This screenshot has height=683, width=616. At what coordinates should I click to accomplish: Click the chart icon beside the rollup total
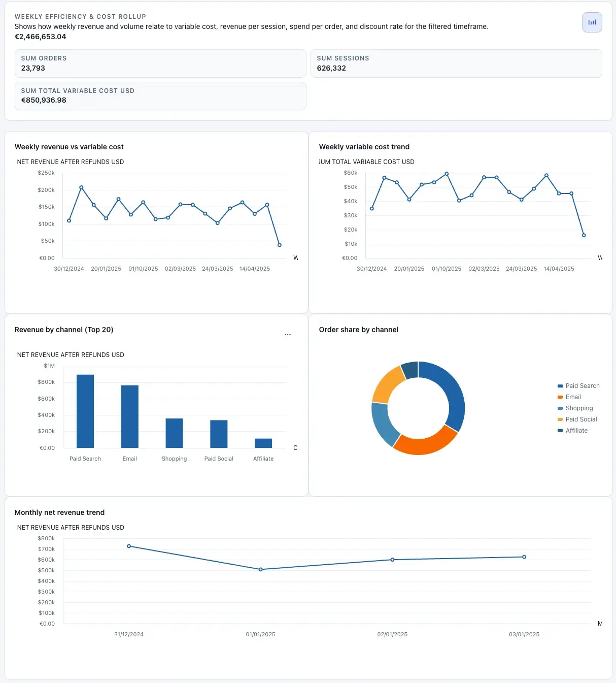(x=592, y=22)
